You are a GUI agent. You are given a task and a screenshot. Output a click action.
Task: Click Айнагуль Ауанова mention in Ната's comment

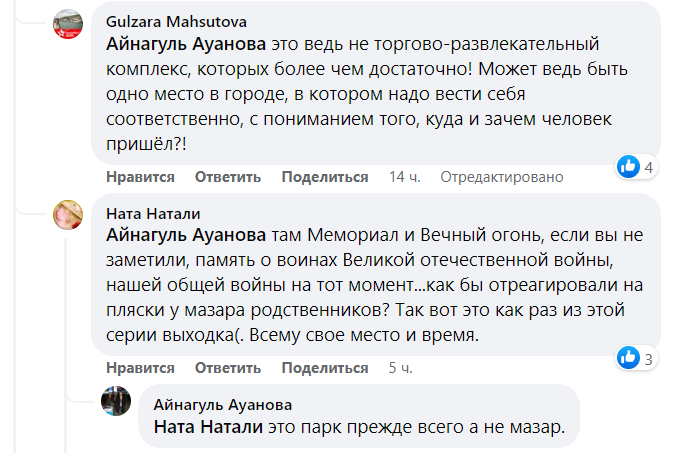186,235
